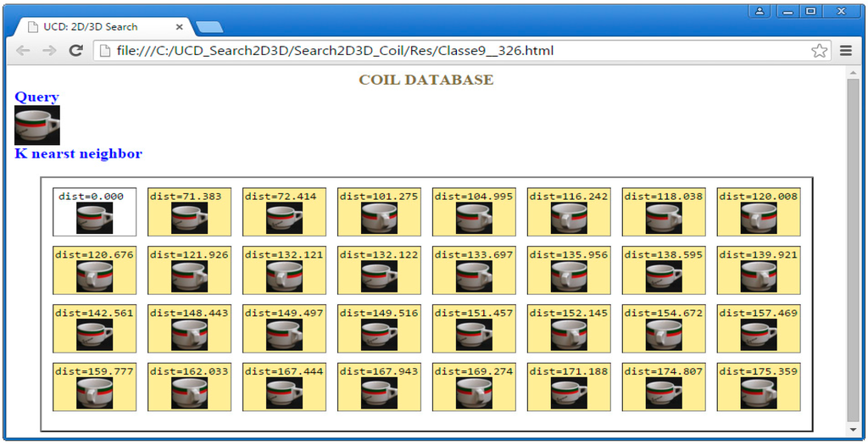Click the result with dist=120.008
This screenshot has height=445, width=868.
point(759,218)
